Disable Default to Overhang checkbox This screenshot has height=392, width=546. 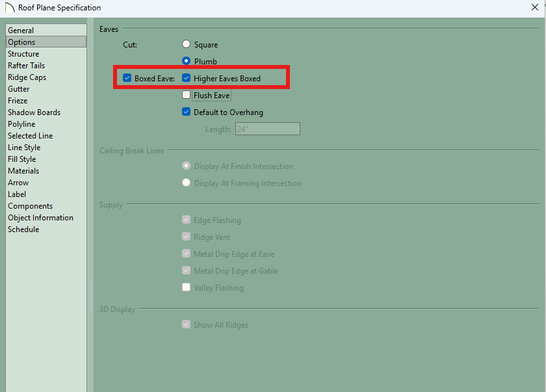point(187,112)
